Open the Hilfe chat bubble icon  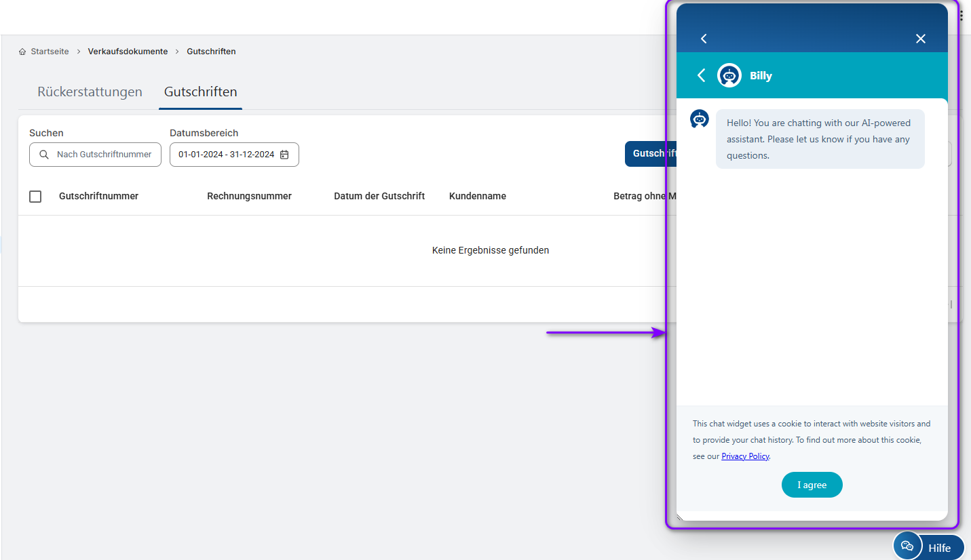point(907,546)
